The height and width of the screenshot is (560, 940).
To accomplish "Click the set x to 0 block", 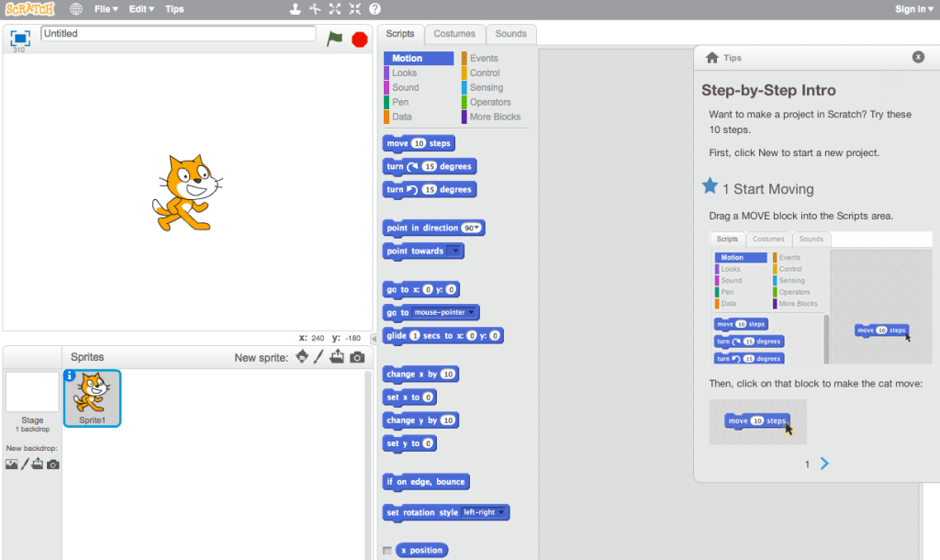I will pos(409,398).
